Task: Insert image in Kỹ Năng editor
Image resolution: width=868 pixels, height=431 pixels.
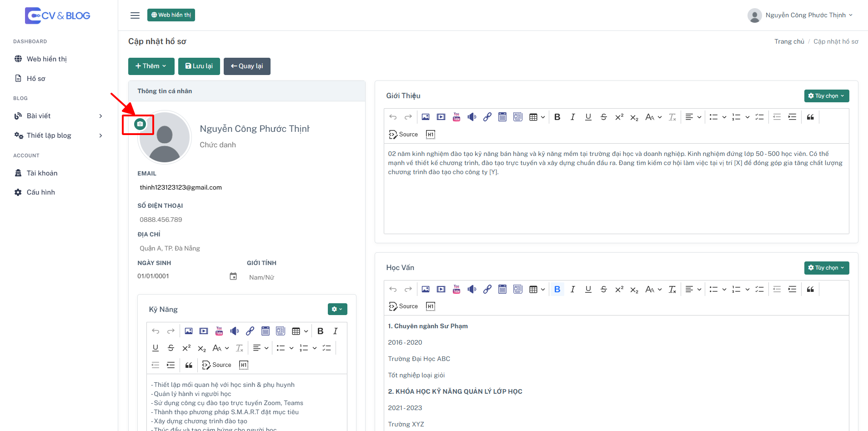Action: pos(188,331)
